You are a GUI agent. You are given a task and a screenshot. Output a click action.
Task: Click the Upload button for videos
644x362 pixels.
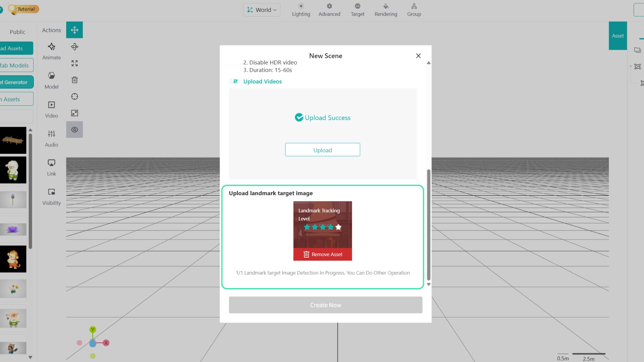pyautogui.click(x=323, y=150)
